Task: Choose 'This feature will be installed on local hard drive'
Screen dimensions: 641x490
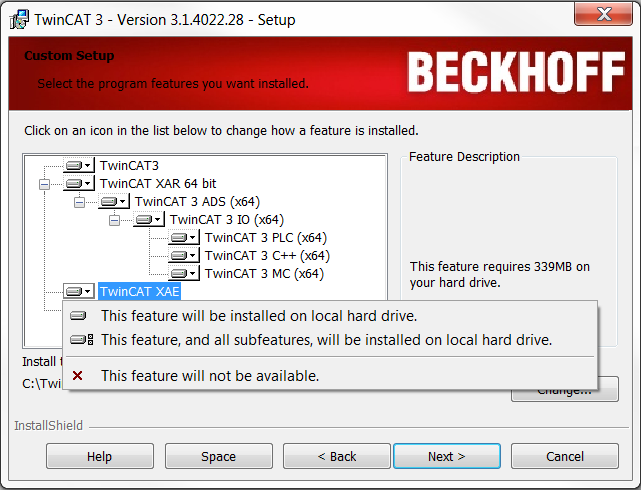Action: point(330,316)
